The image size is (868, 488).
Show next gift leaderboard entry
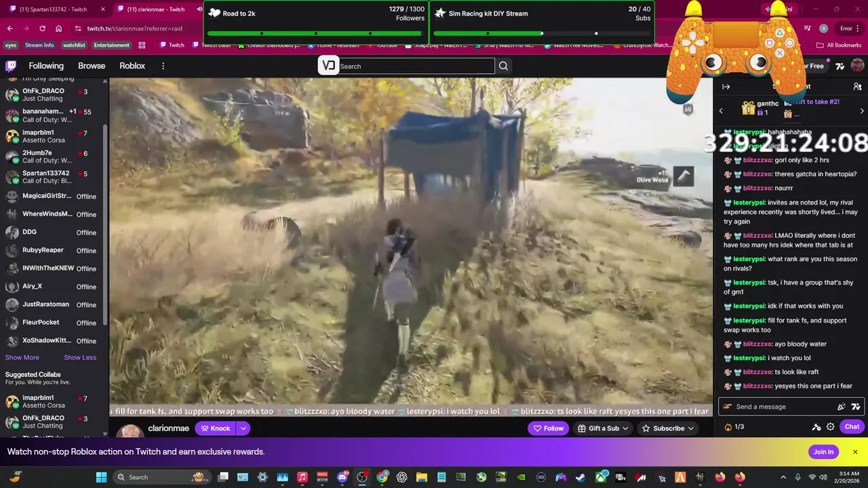click(x=862, y=110)
